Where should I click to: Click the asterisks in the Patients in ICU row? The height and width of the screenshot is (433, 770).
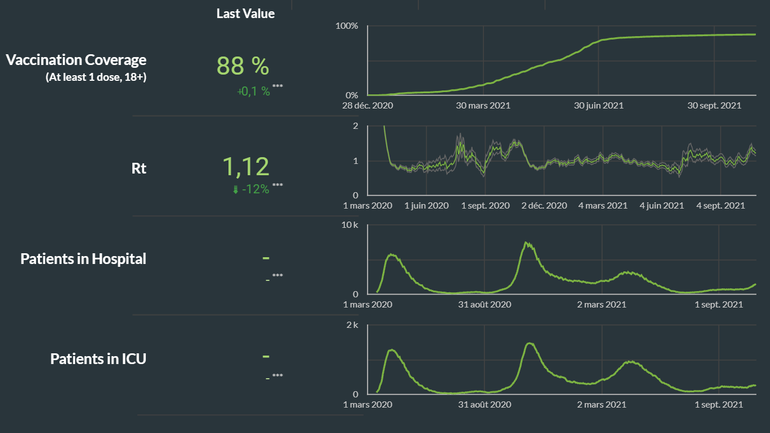[277, 375]
